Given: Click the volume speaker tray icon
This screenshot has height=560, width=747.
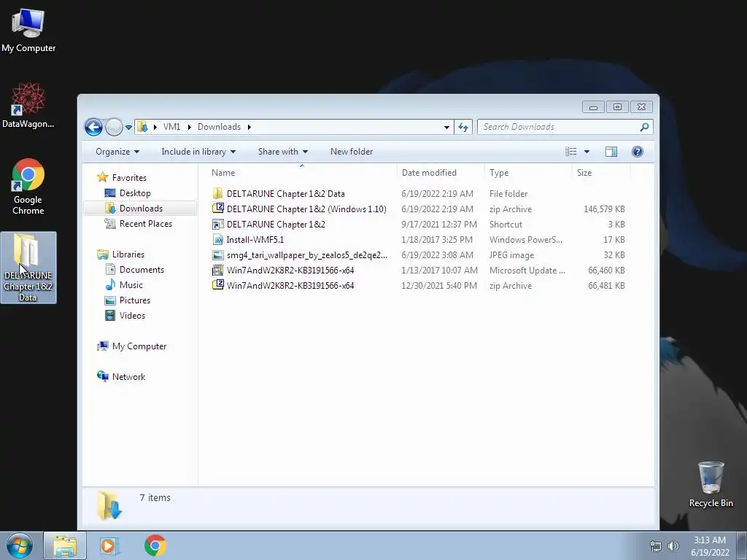Looking at the screenshot, I should (x=673, y=545).
